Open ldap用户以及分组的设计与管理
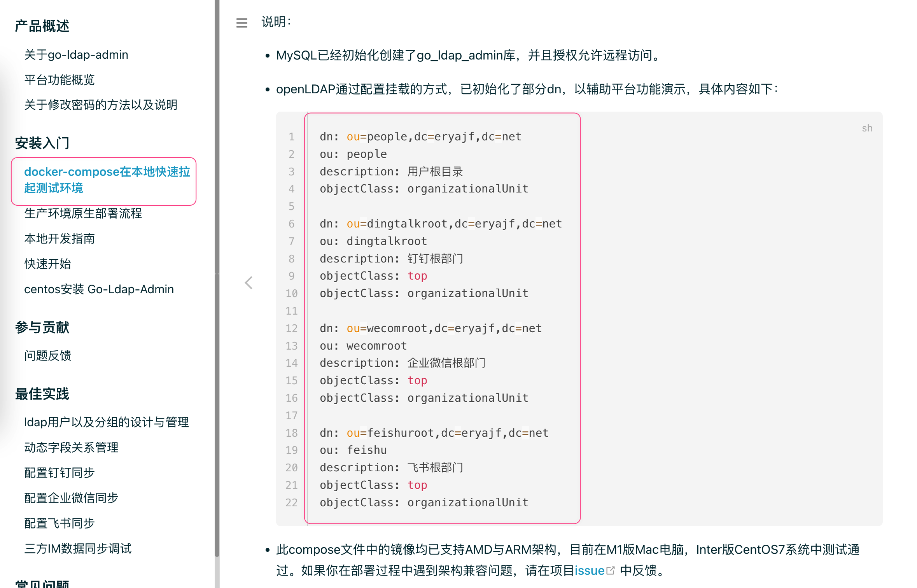The image size is (917, 588). 107,422
